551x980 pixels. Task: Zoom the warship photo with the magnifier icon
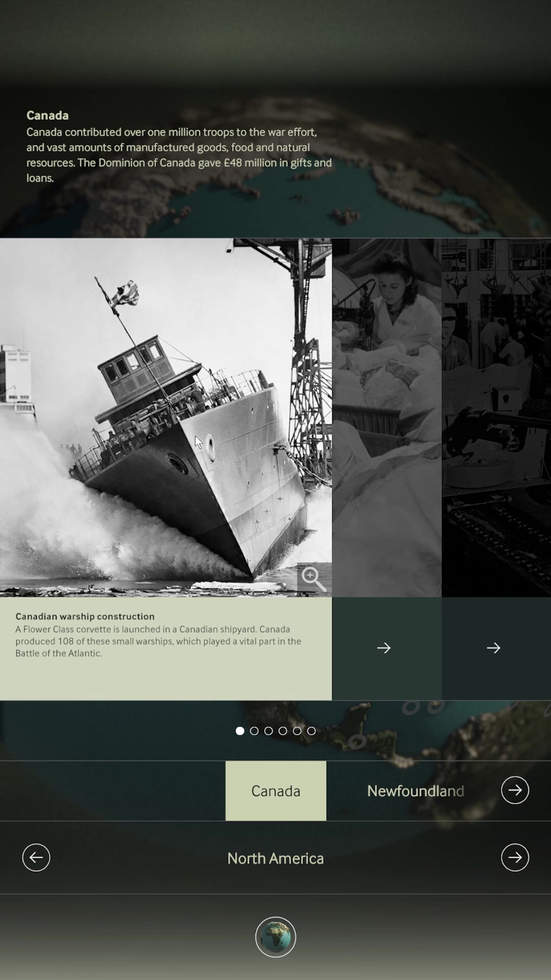pos(314,579)
